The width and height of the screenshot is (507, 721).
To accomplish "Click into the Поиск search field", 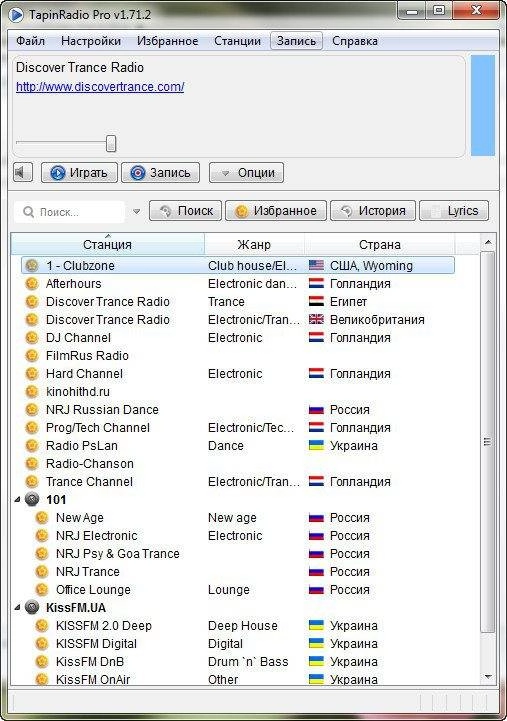I will (69, 212).
